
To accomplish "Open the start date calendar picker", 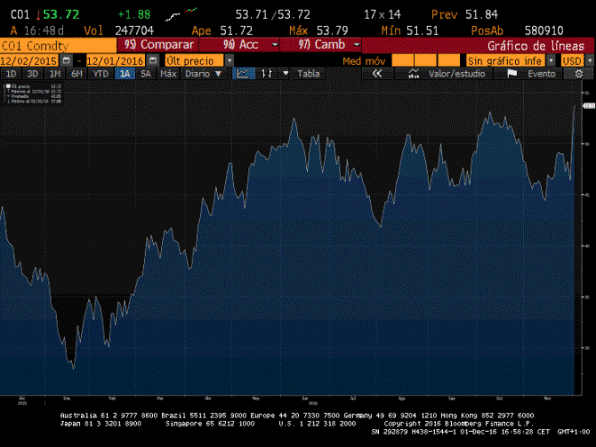I will pos(66,60).
